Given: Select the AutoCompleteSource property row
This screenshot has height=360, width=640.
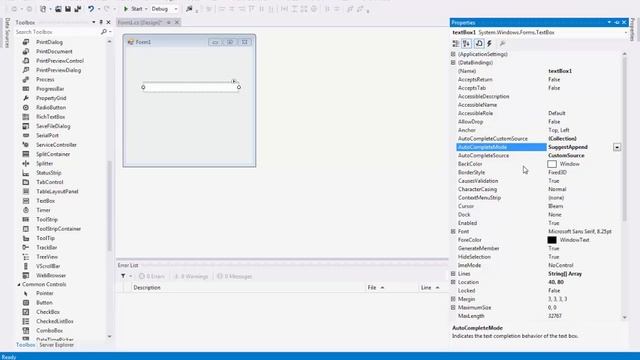Looking at the screenshot, I should pyautogui.click(x=539, y=156).
